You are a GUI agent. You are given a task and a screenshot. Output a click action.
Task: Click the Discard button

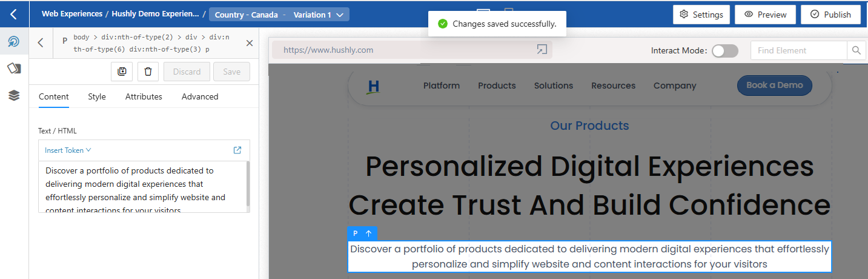coord(187,72)
